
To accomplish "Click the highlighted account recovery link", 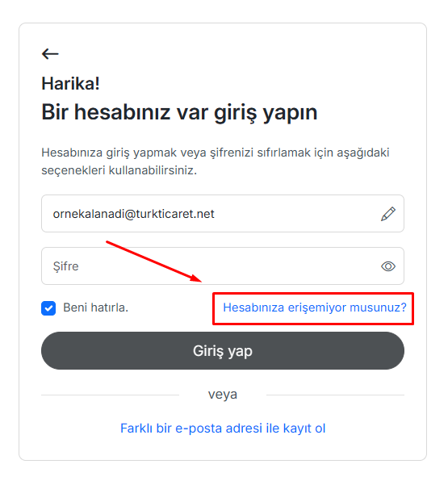I will pos(315,307).
